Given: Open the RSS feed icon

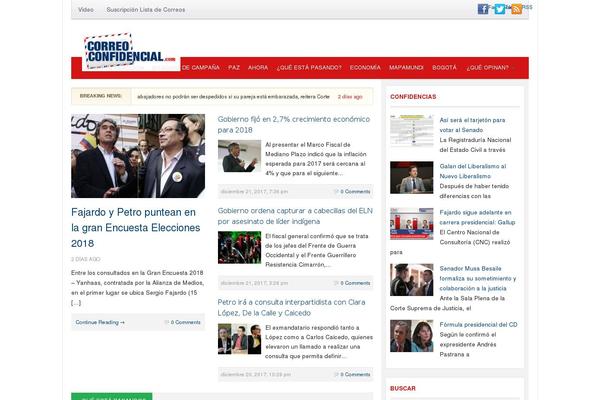Looking at the screenshot, I should tap(516, 9).
